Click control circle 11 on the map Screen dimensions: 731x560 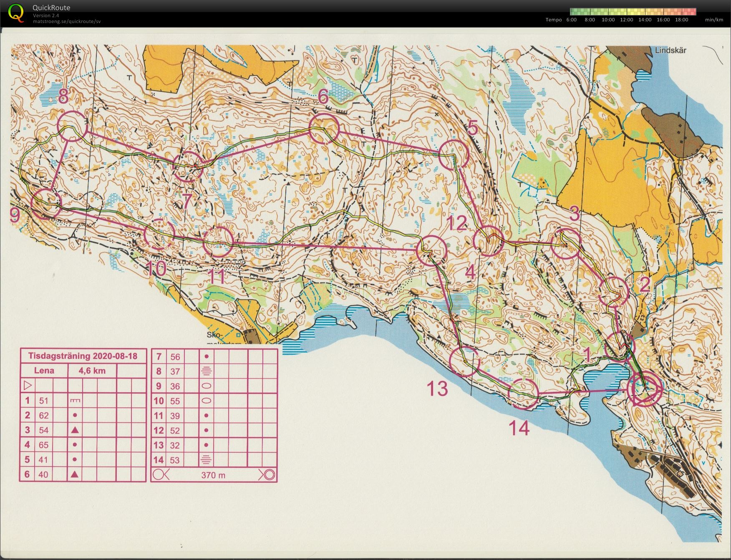218,241
